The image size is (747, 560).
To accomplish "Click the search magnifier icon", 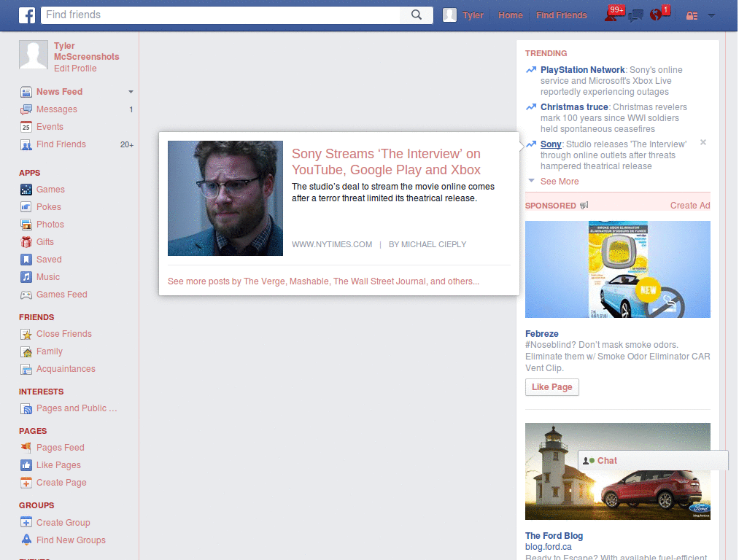I will 416,15.
